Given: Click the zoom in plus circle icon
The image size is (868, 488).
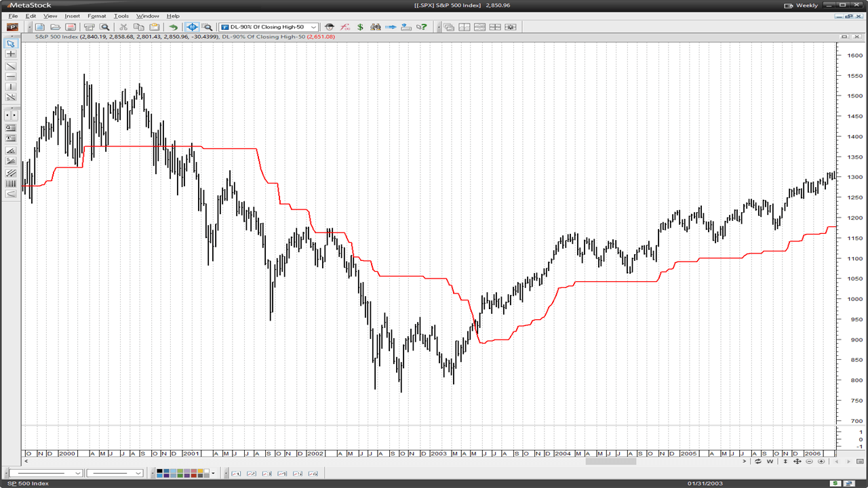Looking at the screenshot, I should point(821,462).
